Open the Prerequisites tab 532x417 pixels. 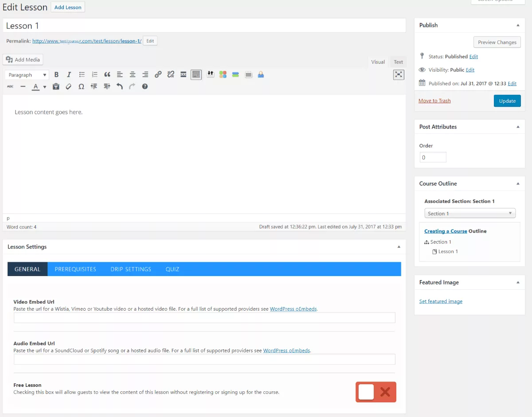(x=75, y=269)
